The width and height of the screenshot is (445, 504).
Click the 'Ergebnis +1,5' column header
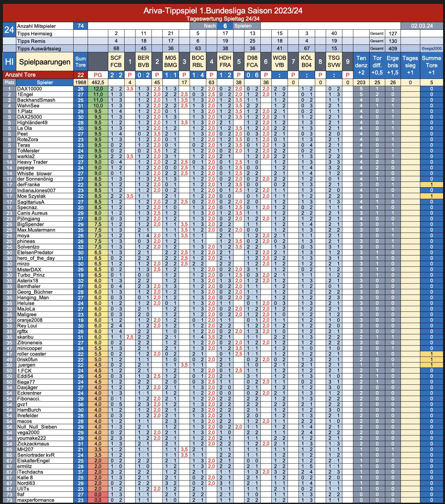point(393,65)
